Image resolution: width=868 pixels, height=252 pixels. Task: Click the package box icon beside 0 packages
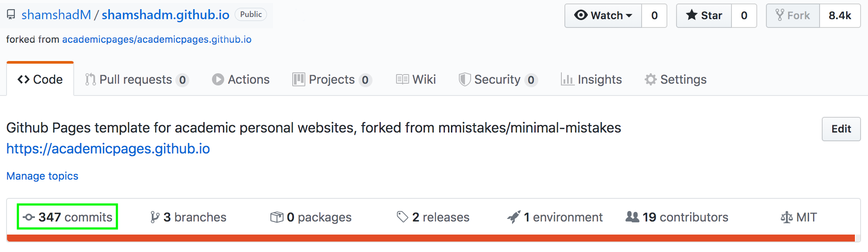277,217
